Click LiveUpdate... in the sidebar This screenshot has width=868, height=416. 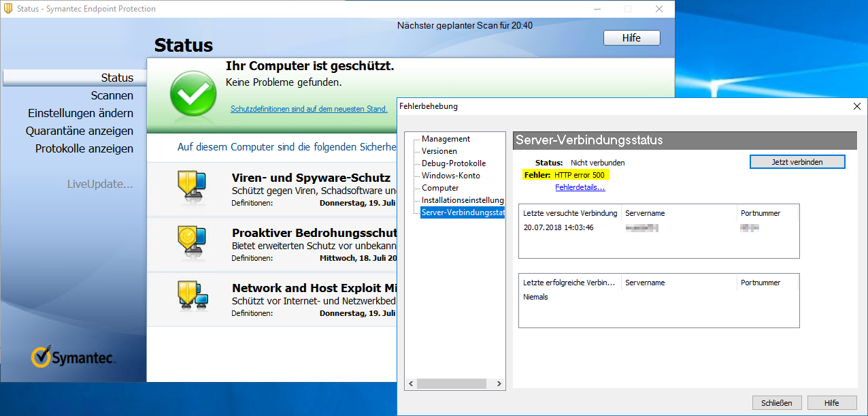point(100,184)
